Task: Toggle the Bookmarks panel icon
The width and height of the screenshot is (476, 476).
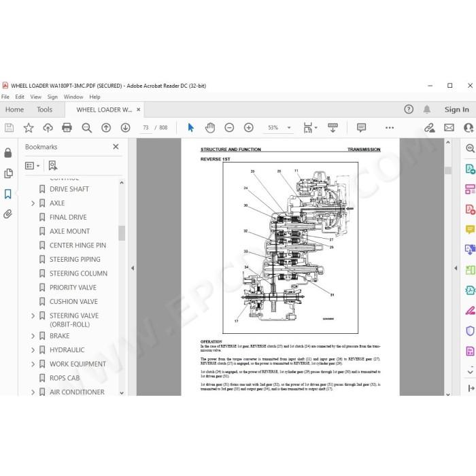Action: click(8, 194)
